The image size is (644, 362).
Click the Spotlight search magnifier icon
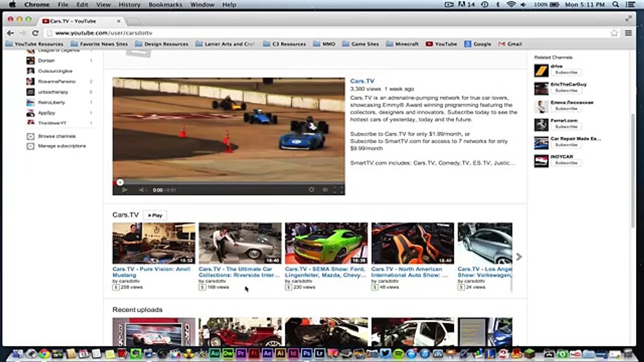click(616, 5)
